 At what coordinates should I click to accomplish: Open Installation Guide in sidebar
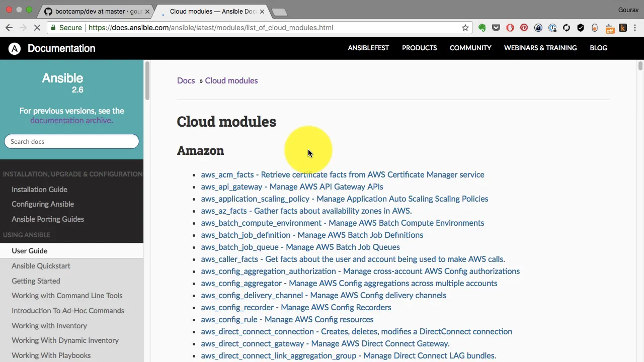click(x=39, y=190)
